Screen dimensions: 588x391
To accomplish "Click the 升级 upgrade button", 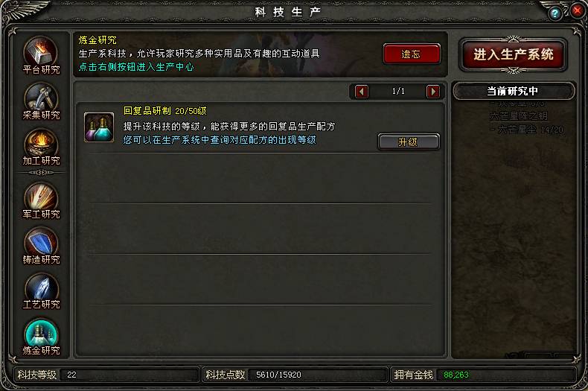I will click(x=409, y=142).
